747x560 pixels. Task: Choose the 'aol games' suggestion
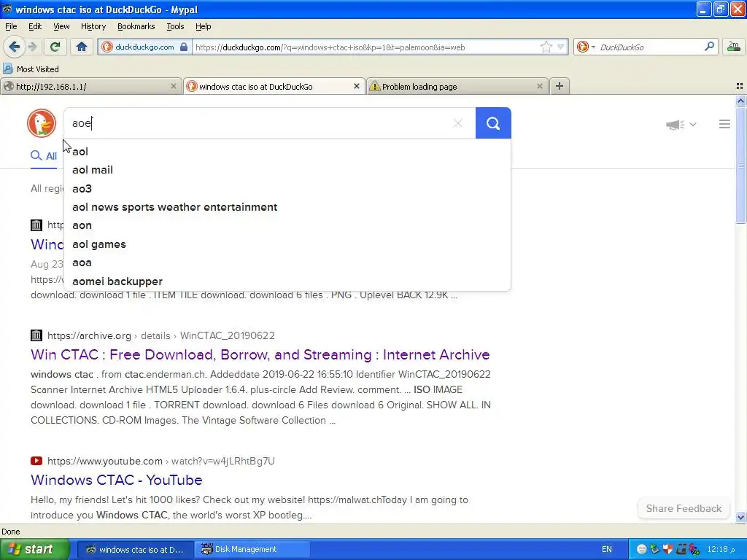pyautogui.click(x=287, y=244)
